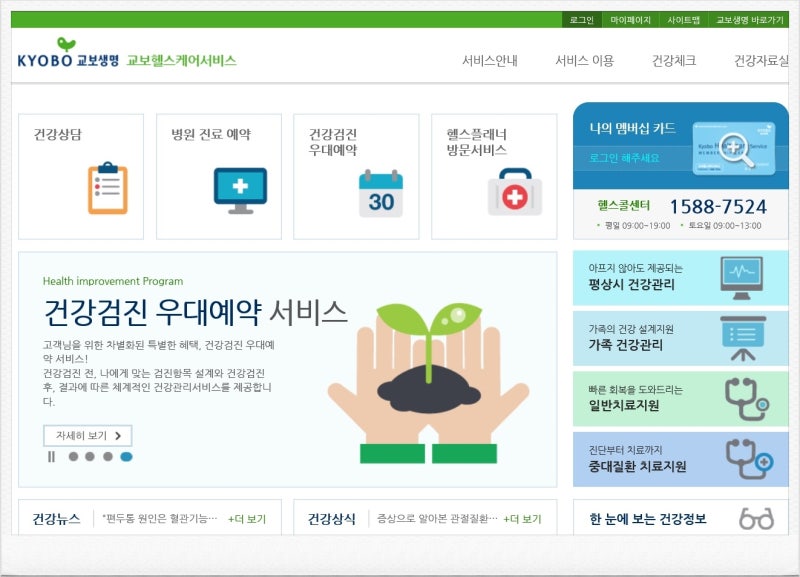
Task: Select the third banner slide dot
Action: [x=108, y=457]
